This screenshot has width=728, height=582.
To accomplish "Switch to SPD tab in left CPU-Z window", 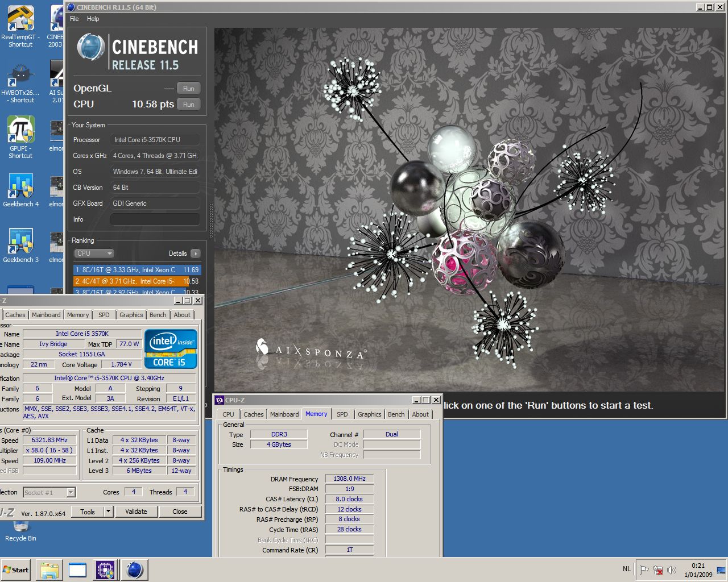I will pos(104,315).
